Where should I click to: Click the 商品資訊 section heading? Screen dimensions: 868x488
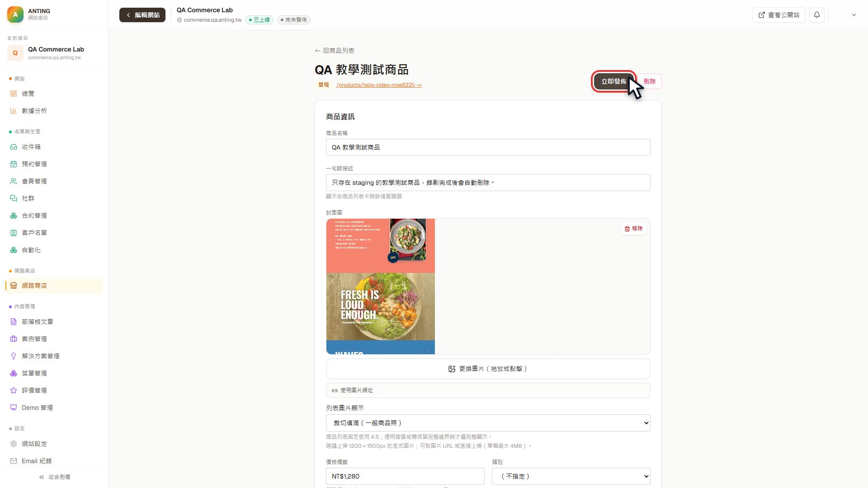point(340,117)
